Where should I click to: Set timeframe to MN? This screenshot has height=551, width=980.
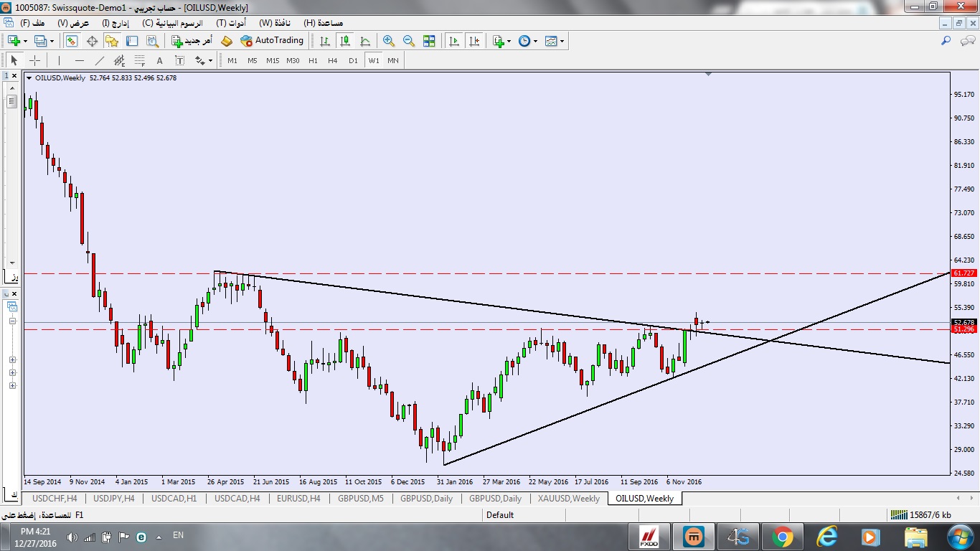coord(393,60)
